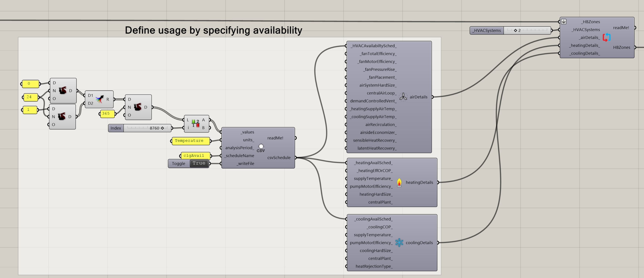Toggle the True boolean value
644x278 pixels.
tap(199, 163)
